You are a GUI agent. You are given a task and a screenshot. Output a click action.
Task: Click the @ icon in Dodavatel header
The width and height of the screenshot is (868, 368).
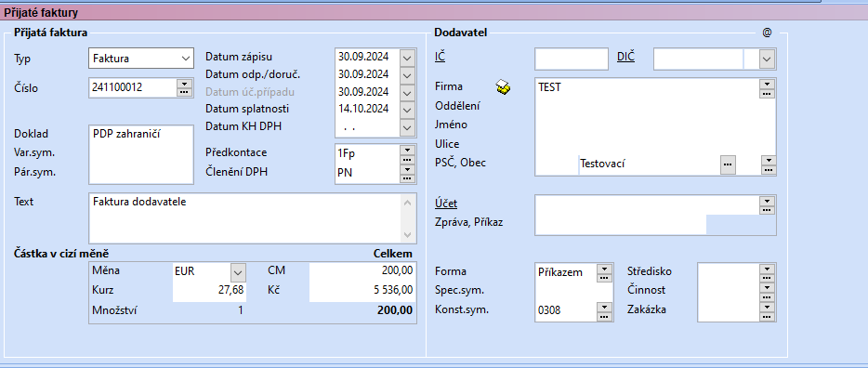tap(767, 33)
